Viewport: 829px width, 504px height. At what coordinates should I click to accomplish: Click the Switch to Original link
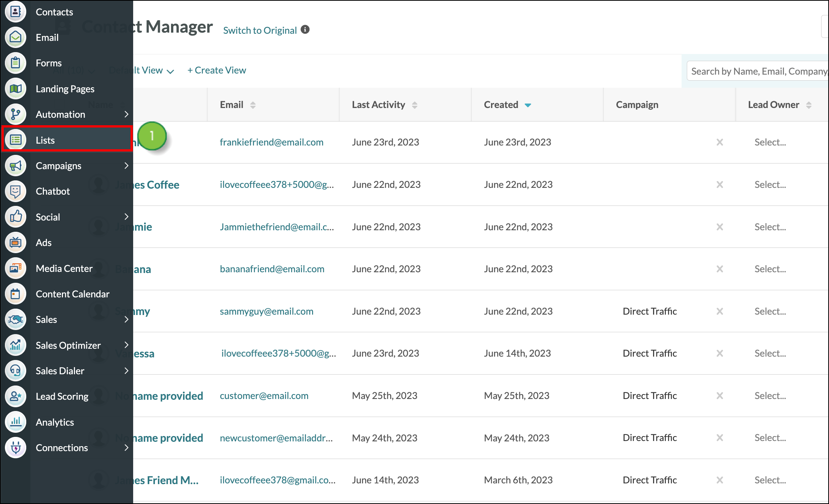260,30
